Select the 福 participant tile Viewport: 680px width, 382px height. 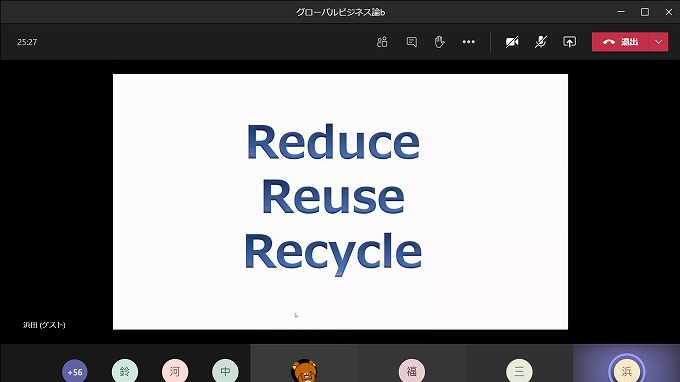tap(412, 363)
